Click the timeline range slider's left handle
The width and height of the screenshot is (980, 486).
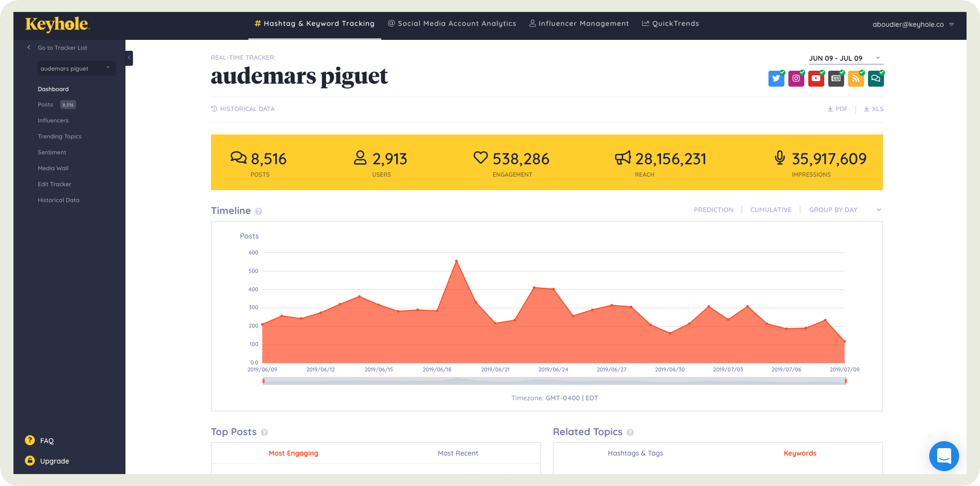click(x=263, y=381)
